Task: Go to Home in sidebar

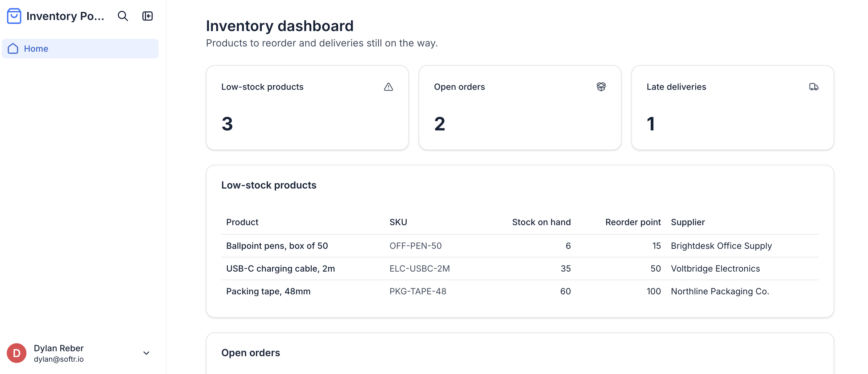Action: [x=80, y=49]
